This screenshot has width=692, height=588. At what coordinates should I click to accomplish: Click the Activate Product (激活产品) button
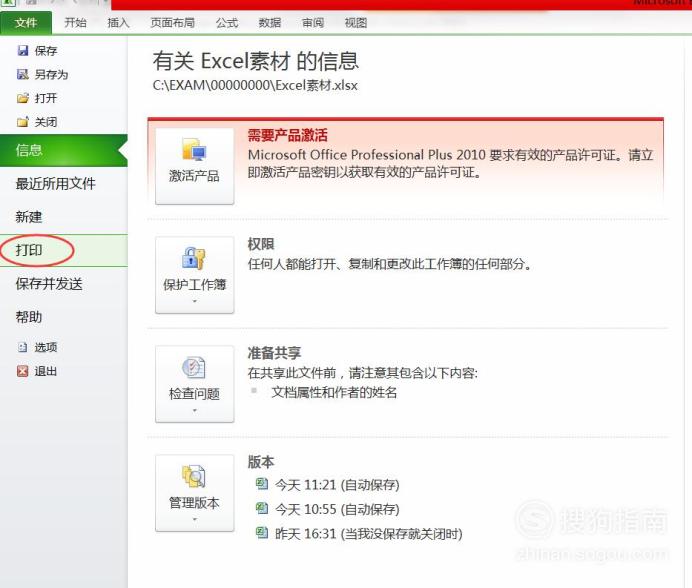click(x=195, y=166)
